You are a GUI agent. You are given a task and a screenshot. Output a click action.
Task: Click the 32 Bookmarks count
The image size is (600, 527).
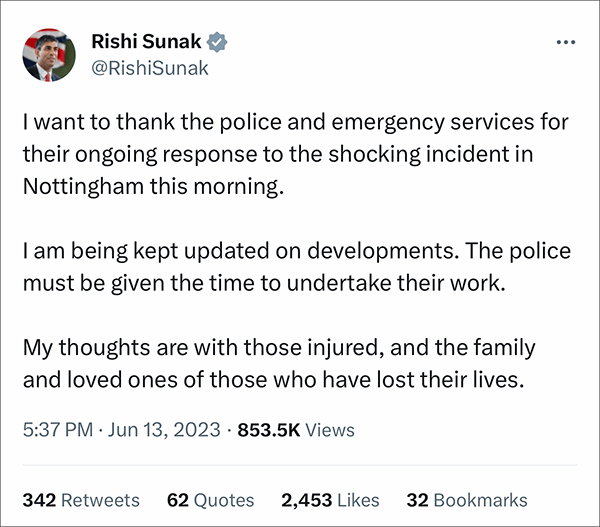(467, 500)
